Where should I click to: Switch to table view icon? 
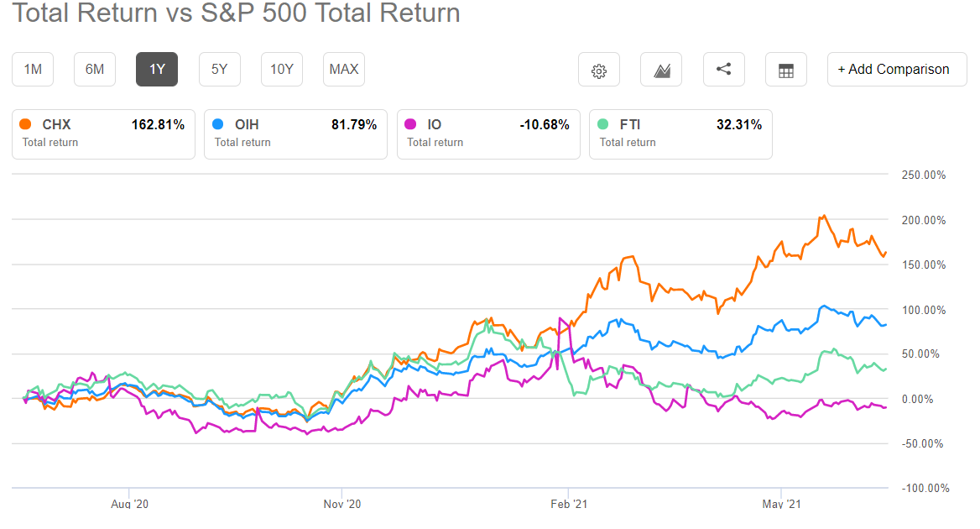[x=785, y=69]
